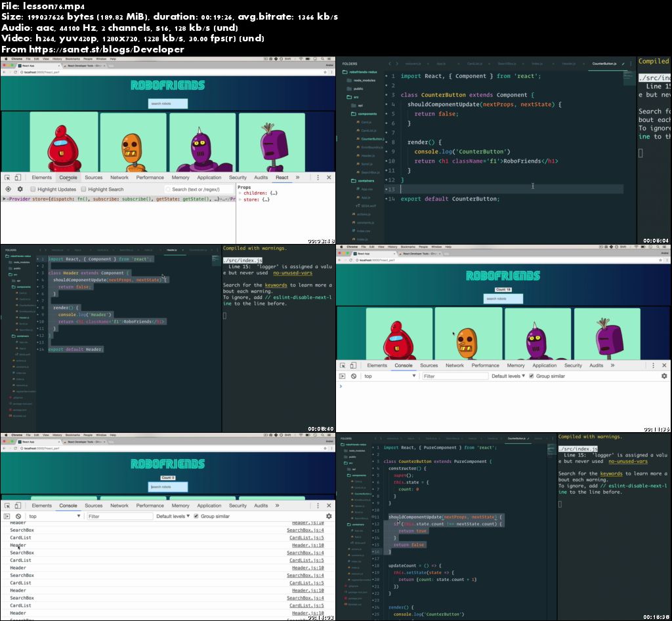Close DevTools panel in 00:03:48 frame
This screenshot has height=621, width=672.
pyautogui.click(x=329, y=177)
